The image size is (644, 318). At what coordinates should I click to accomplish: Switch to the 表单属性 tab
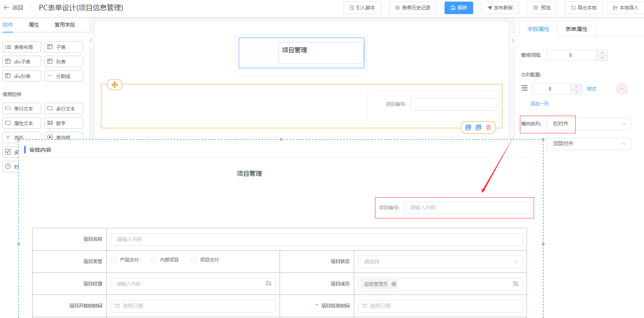[576, 29]
